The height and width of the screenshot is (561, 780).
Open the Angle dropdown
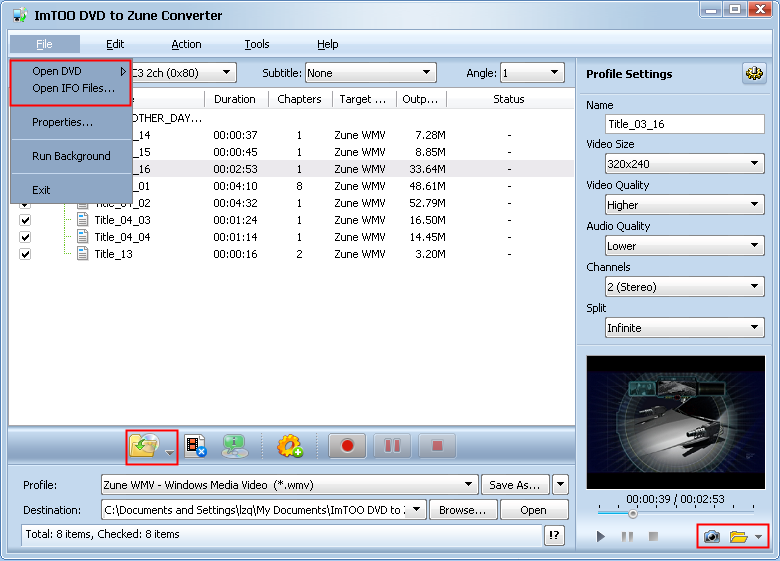point(532,73)
